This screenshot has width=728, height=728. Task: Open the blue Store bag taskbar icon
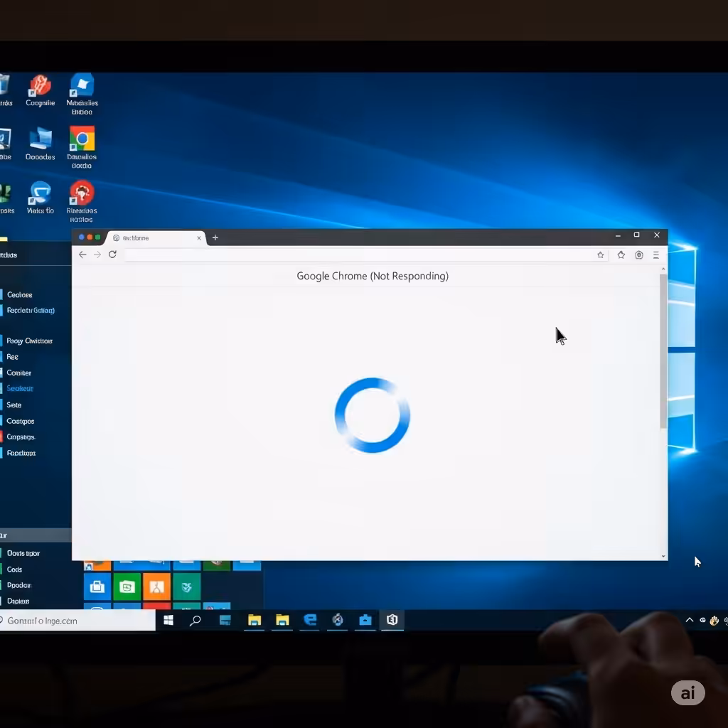365,620
